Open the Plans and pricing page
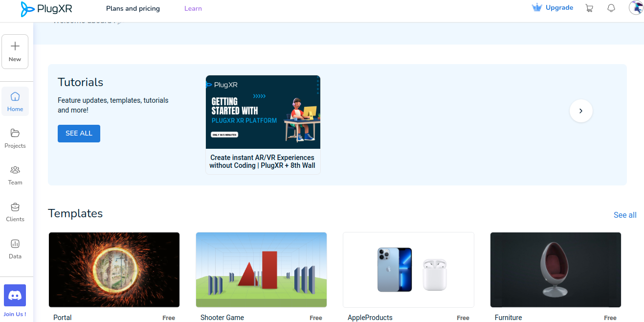Screen dimensions: 644x322 pos(133,8)
